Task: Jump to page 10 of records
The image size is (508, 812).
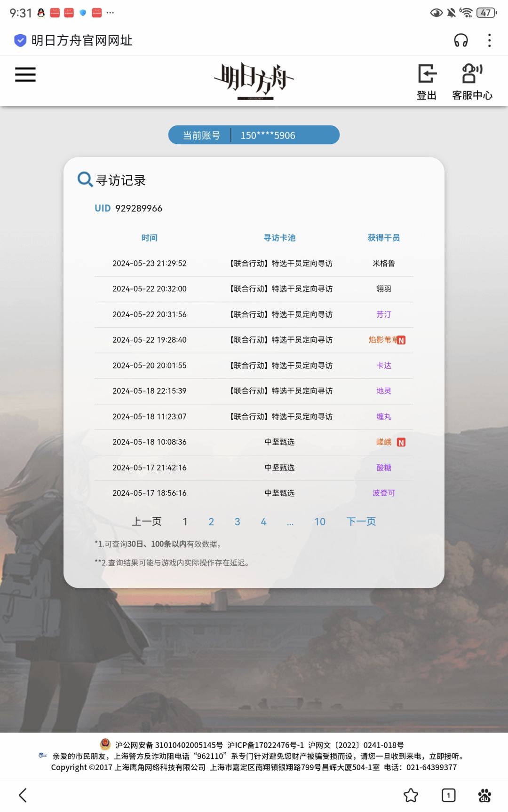Action: (x=320, y=522)
